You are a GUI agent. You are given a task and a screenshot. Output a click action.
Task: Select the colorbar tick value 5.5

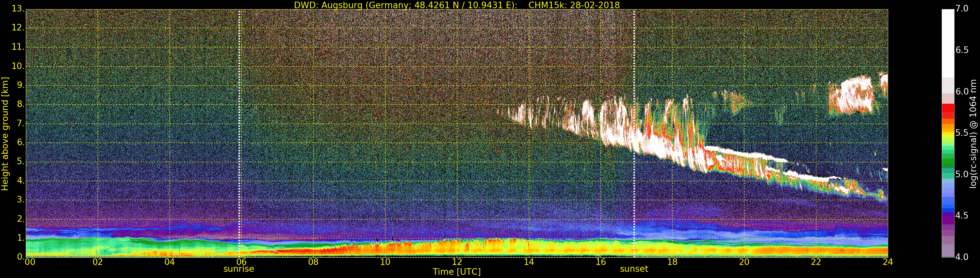(x=962, y=133)
